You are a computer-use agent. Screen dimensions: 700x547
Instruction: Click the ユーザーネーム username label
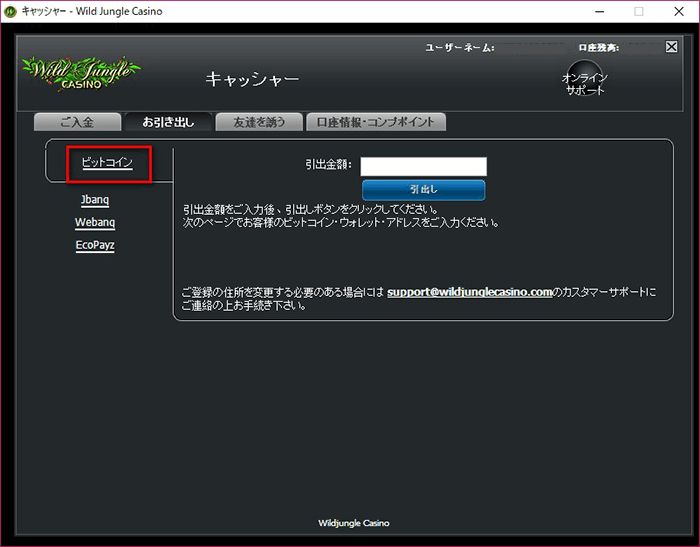tap(459, 47)
